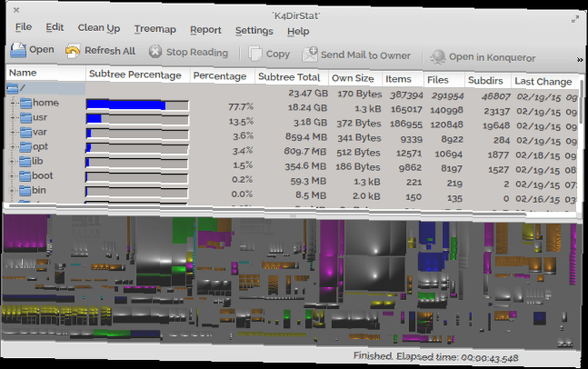
Task: Click the opt folder icon
Action: (25, 147)
